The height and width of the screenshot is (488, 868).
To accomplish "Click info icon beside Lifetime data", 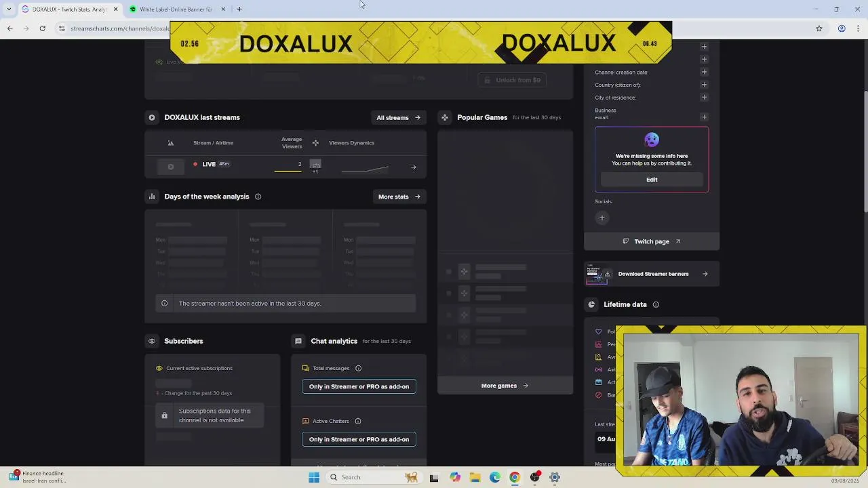I will coord(656,305).
